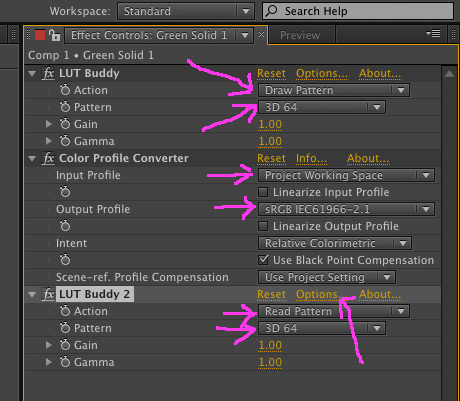
Task: Open the Workspace Standard dropdown
Action: [x=186, y=11]
